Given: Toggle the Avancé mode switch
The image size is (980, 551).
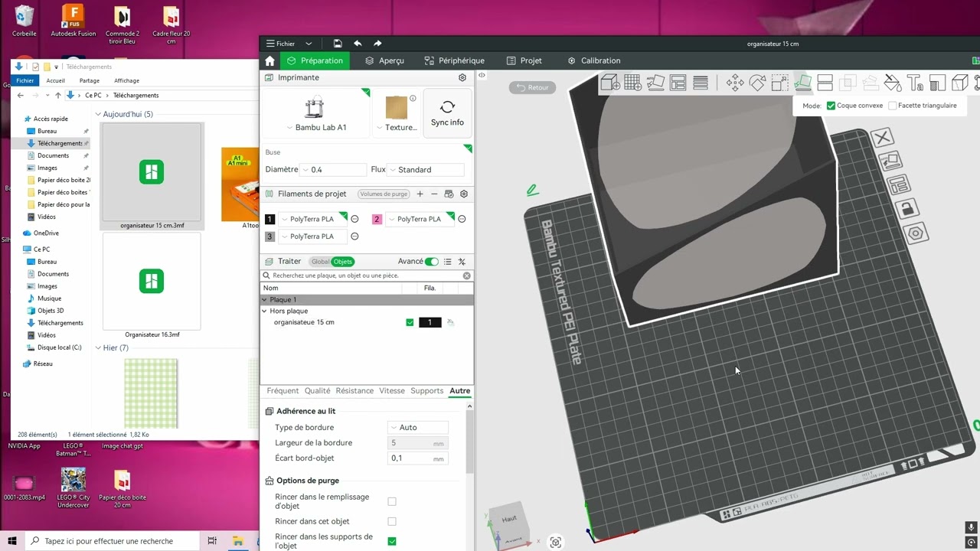Looking at the screenshot, I should pos(432,262).
